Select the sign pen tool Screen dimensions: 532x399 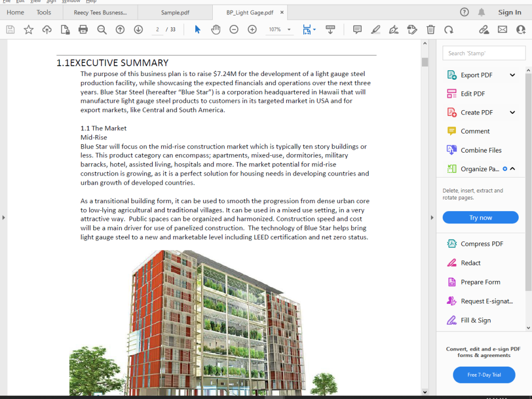tap(394, 29)
